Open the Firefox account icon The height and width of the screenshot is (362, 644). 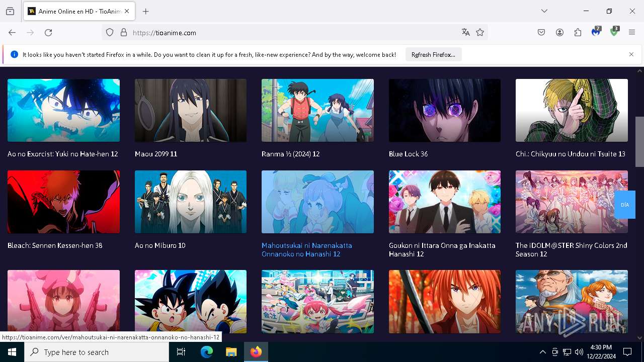[559, 33]
